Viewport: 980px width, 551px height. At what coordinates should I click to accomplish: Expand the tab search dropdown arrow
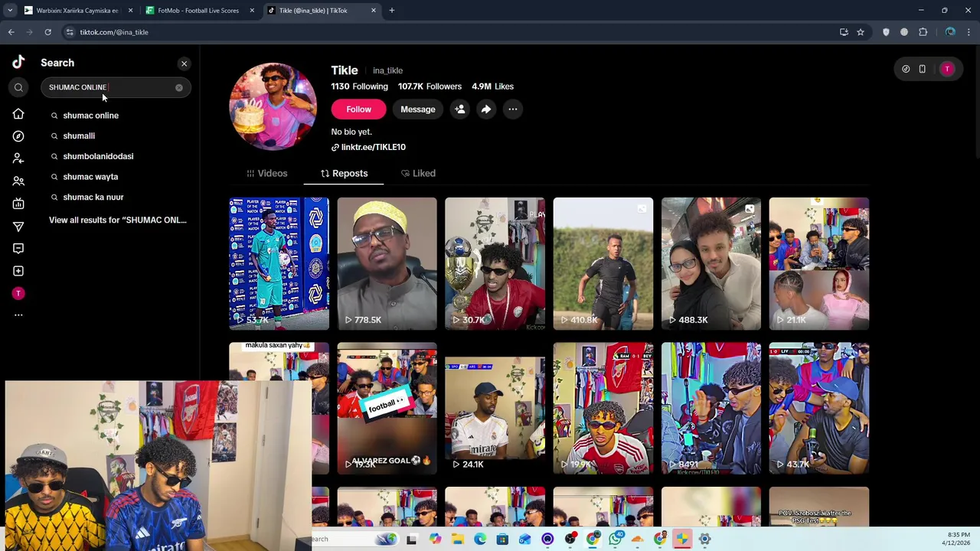click(9, 11)
